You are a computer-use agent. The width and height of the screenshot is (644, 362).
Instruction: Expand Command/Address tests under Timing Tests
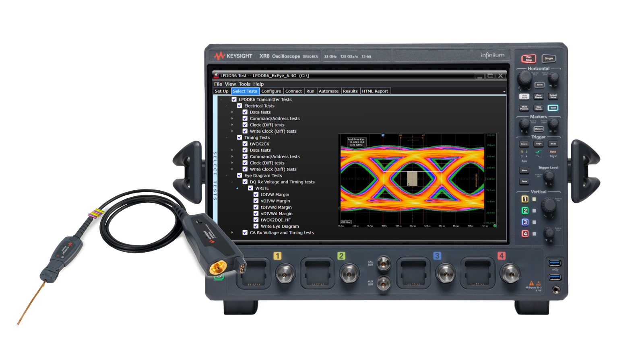232,156
